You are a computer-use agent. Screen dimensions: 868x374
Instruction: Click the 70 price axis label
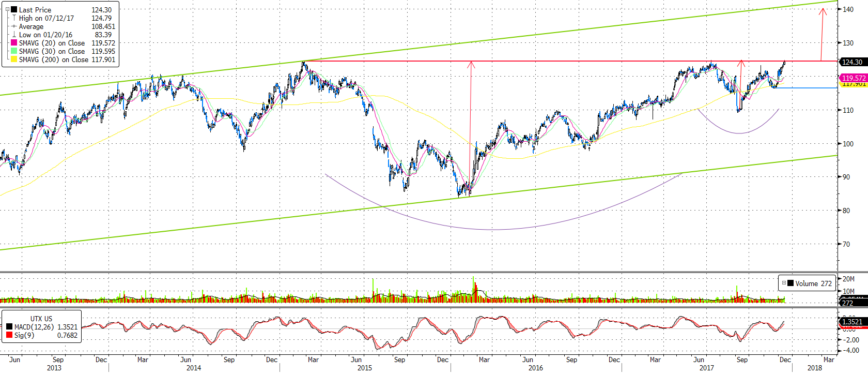tap(846, 244)
